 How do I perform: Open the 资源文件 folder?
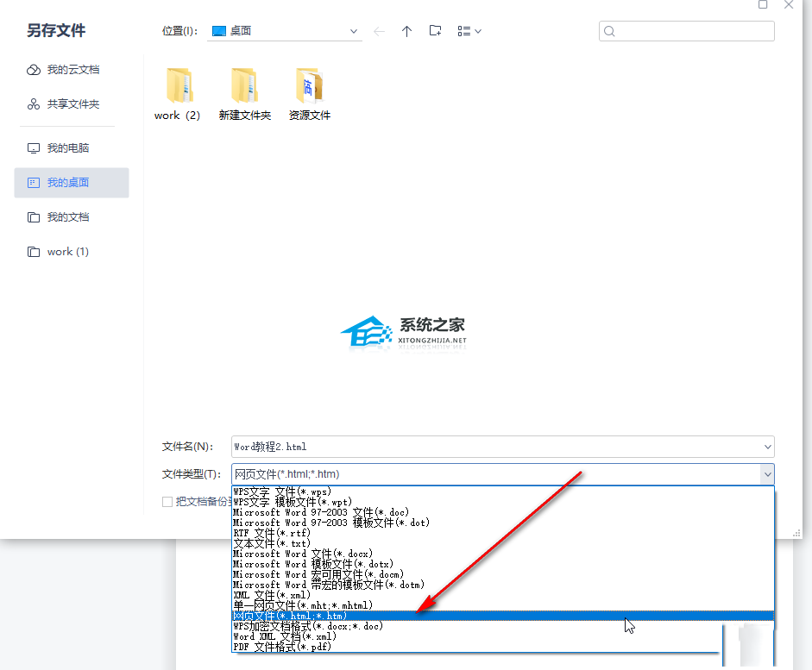(x=309, y=94)
